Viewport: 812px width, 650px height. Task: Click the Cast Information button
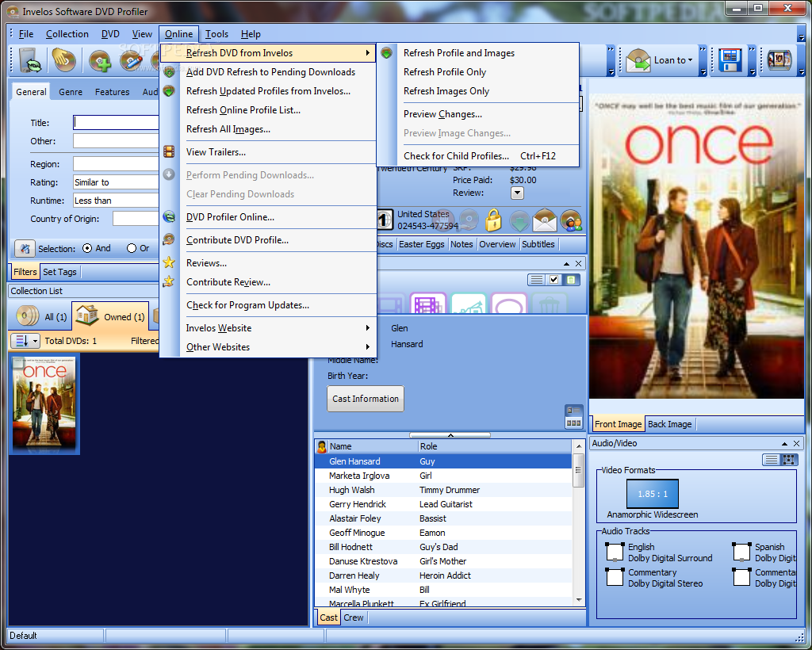click(x=366, y=399)
